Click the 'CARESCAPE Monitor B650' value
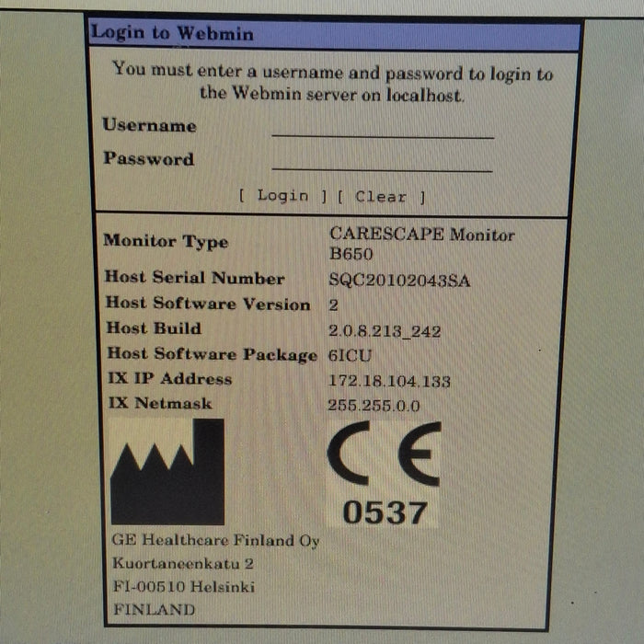This screenshot has height=644, width=644. click(421, 244)
